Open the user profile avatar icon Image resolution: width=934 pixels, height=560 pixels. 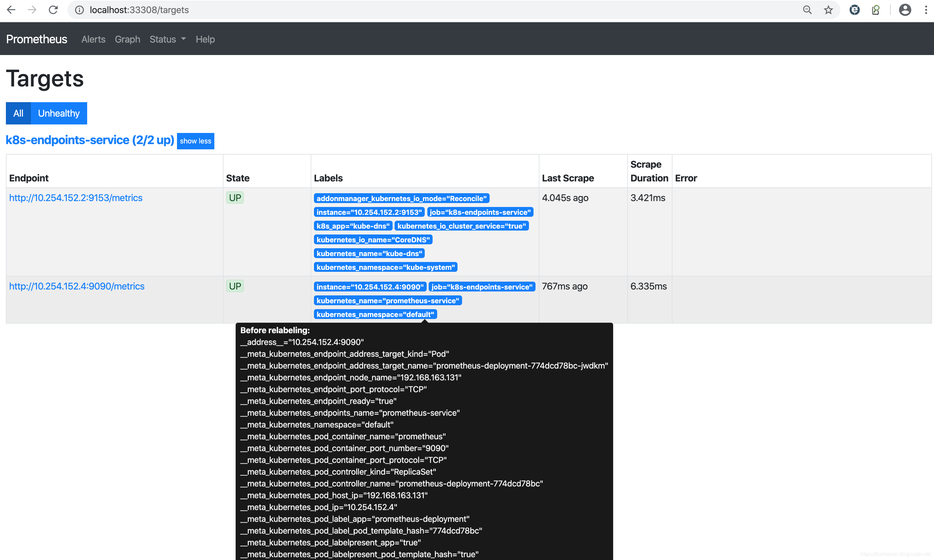pyautogui.click(x=905, y=10)
